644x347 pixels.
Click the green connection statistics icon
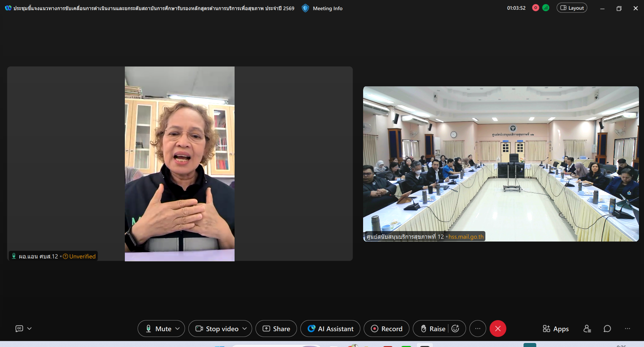(x=546, y=8)
